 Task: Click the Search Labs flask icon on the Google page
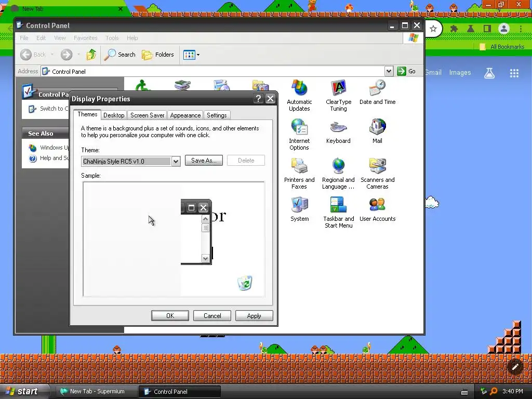click(x=489, y=73)
